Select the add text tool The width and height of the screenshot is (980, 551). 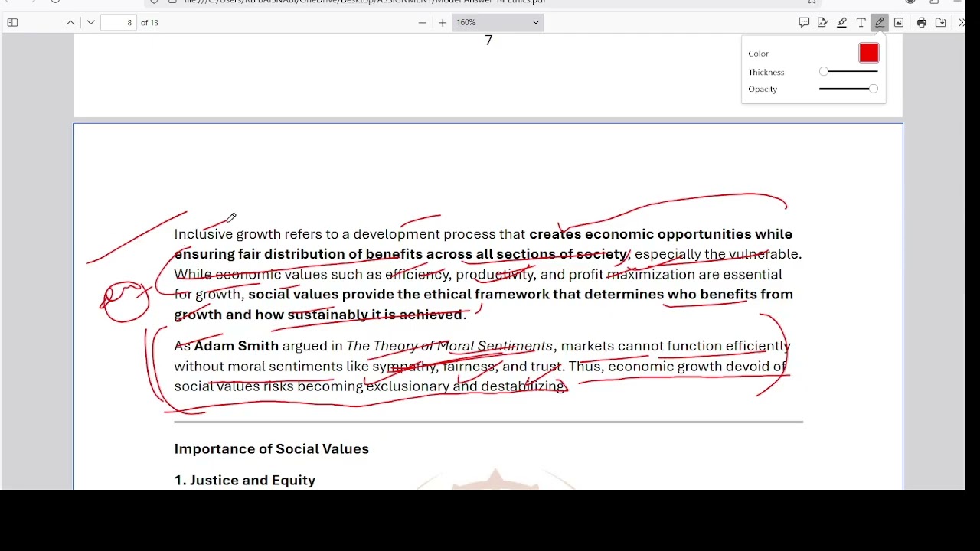click(861, 23)
